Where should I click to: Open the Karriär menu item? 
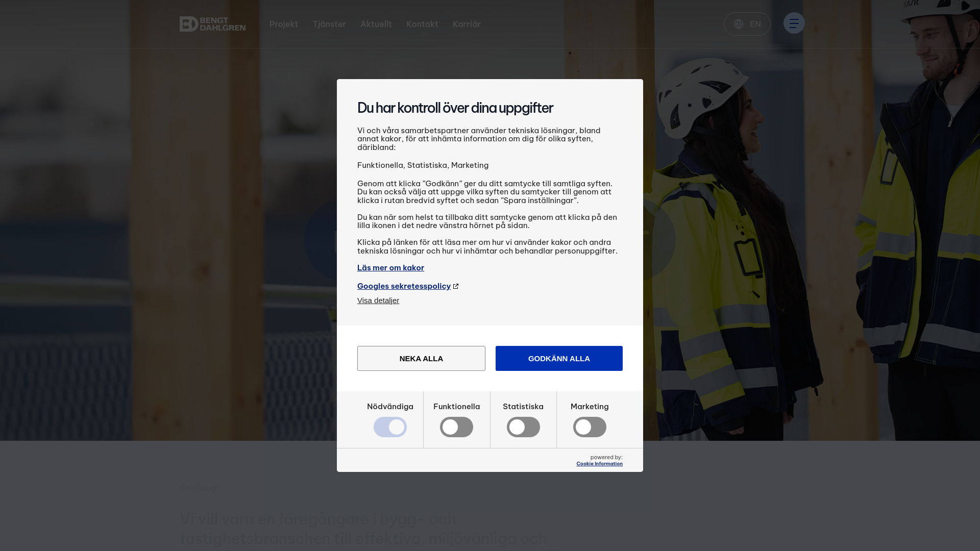pos(467,24)
